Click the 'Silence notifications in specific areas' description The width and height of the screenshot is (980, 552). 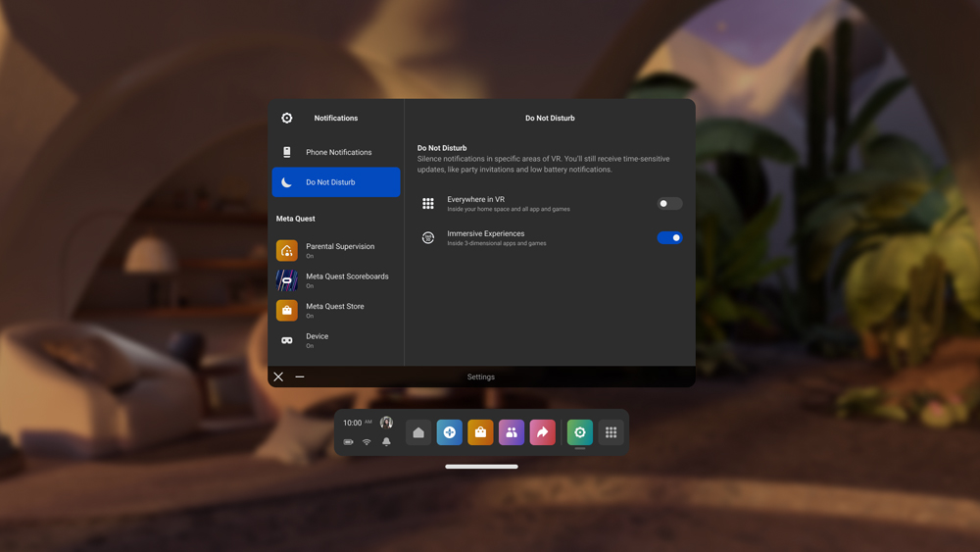543,165
